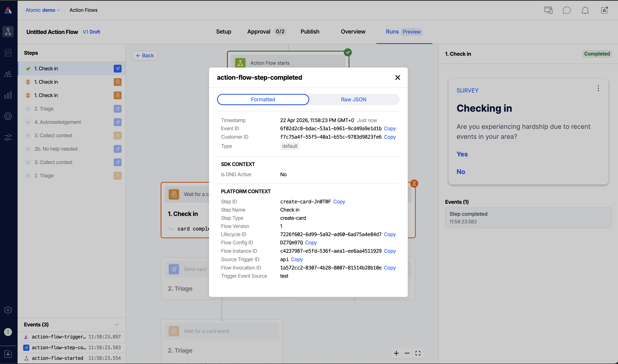Viewport: 618px width, 364px height.
Task: Open the Customers icon in the sidebar
Action: [8, 74]
